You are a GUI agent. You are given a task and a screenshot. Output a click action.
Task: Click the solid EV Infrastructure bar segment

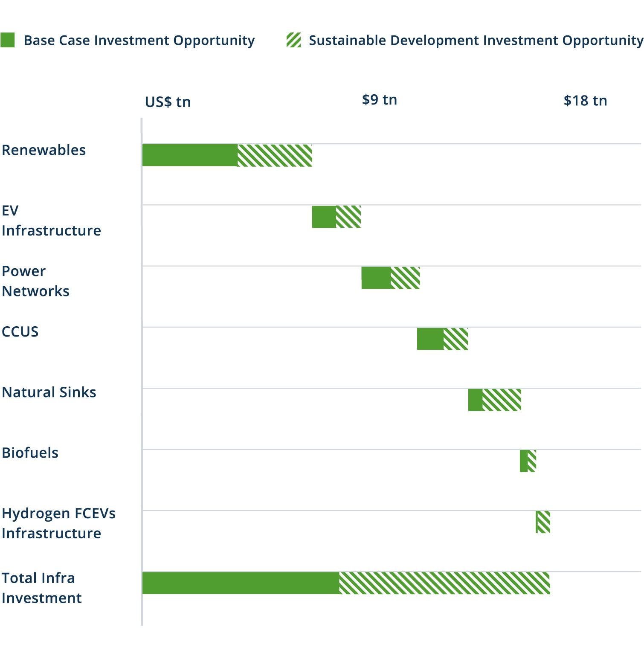coord(324,217)
